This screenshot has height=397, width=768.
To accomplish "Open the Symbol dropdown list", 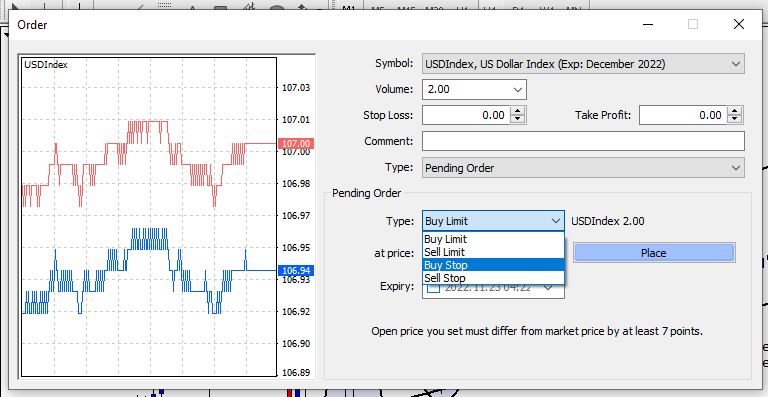I will point(583,64).
